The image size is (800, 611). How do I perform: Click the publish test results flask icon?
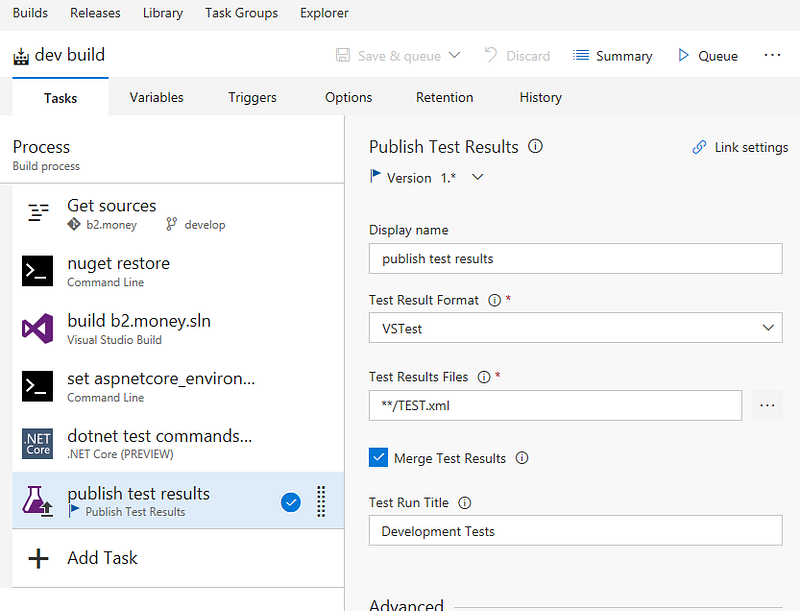click(37, 501)
